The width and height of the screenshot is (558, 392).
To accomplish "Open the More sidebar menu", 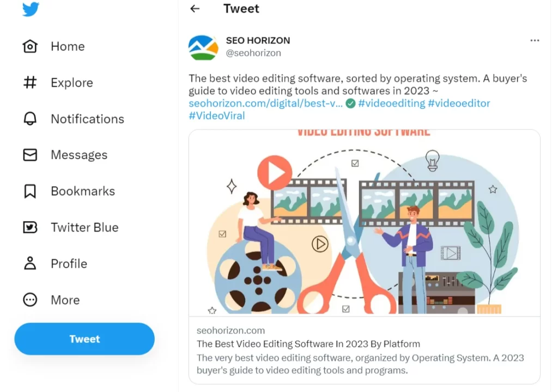I will pos(65,299).
